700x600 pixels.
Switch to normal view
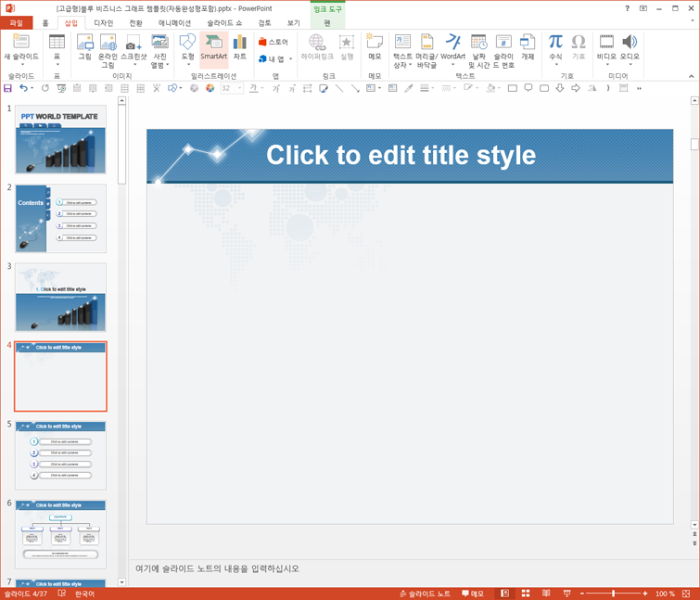(504, 594)
